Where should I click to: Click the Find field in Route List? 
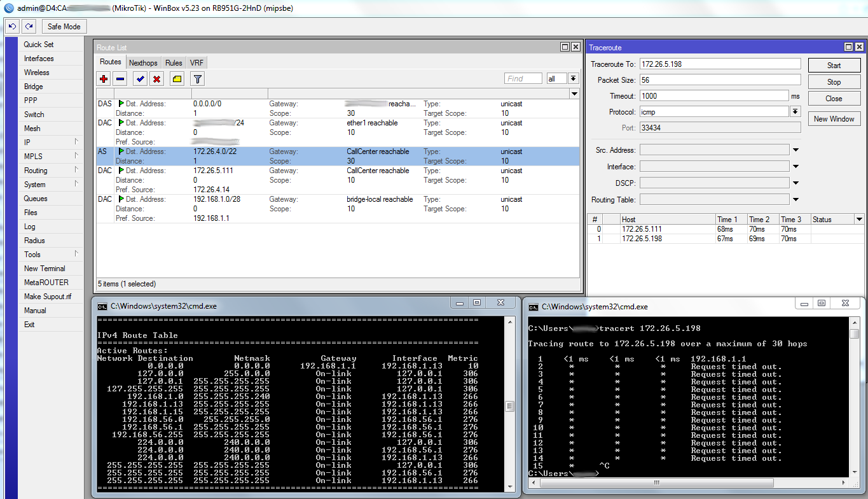coord(523,78)
